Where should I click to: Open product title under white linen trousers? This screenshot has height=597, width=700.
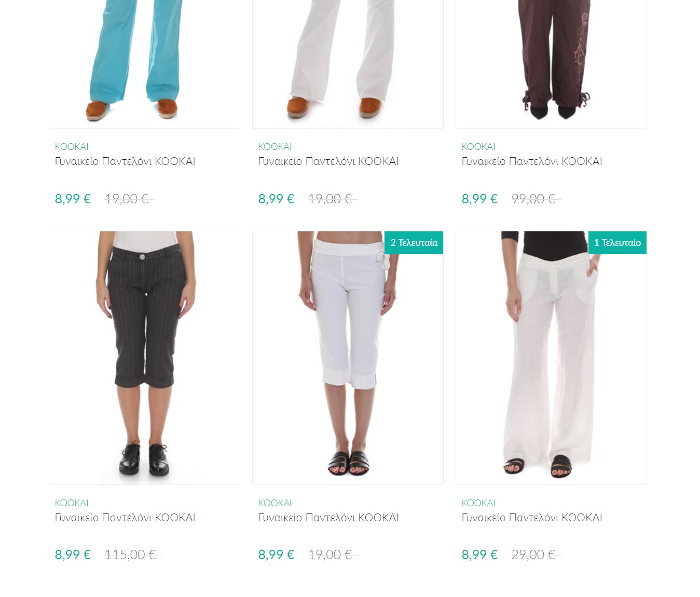[532, 518]
